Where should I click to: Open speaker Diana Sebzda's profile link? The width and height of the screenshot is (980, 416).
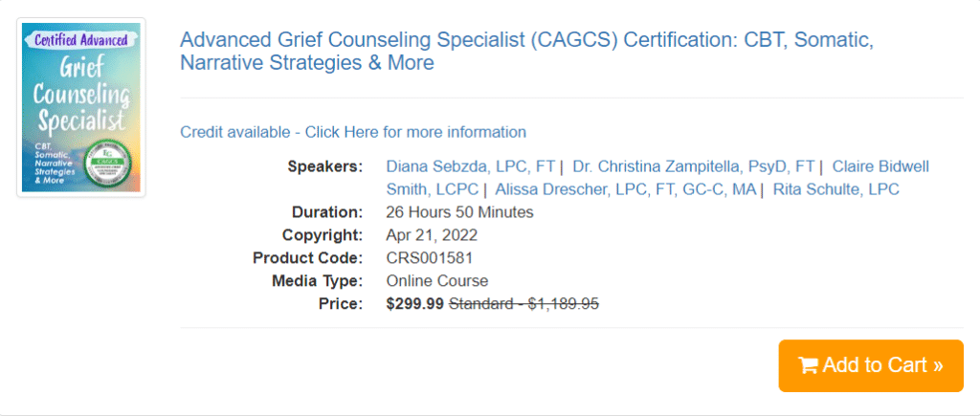469,166
